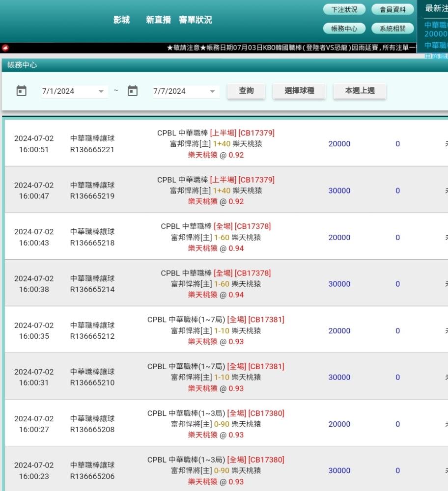Click 樂天桃猿 @ 0.93 in row R136665212
The height and width of the screenshot is (491, 448).
pos(216,342)
